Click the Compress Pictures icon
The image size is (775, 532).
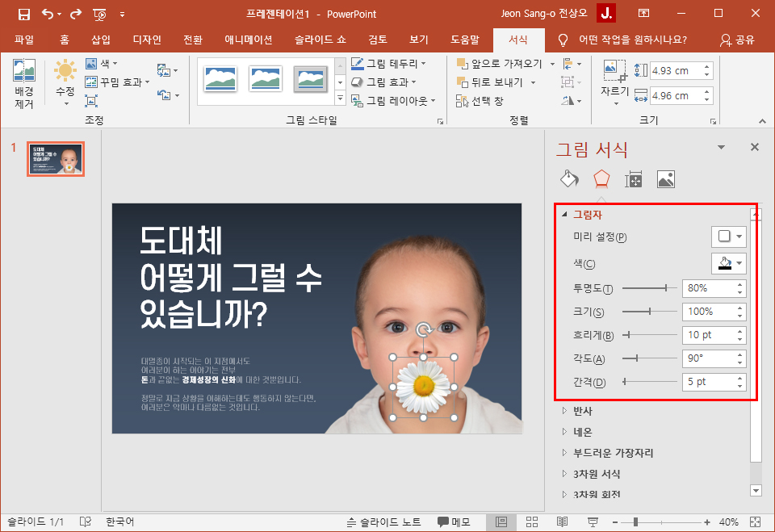(91, 101)
